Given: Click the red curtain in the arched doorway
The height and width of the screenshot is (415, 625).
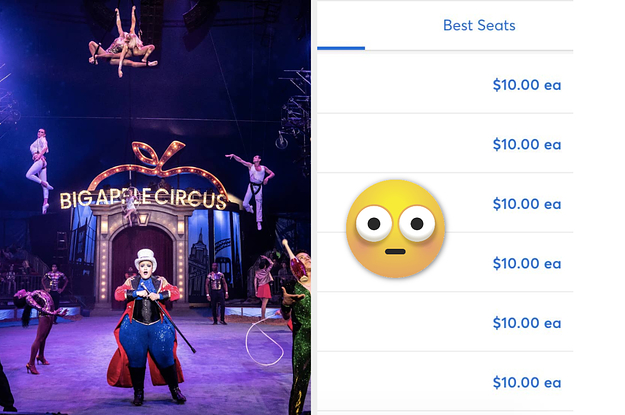Looking at the screenshot, I should click(142, 259).
